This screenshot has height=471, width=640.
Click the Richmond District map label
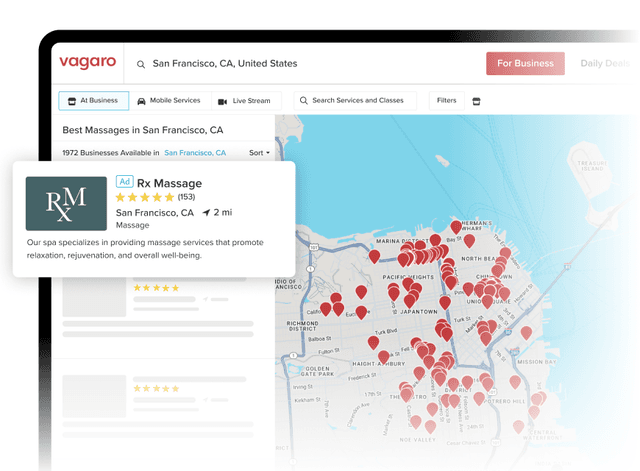[302, 326]
